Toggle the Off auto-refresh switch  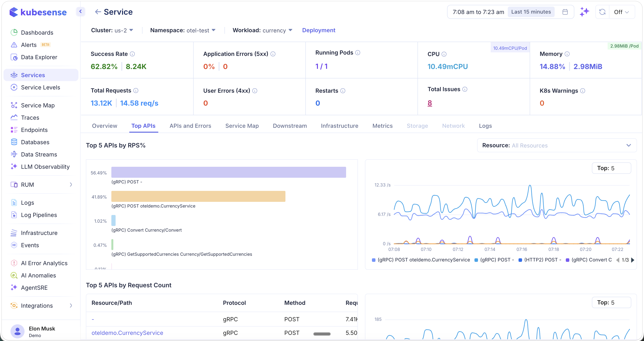(621, 12)
